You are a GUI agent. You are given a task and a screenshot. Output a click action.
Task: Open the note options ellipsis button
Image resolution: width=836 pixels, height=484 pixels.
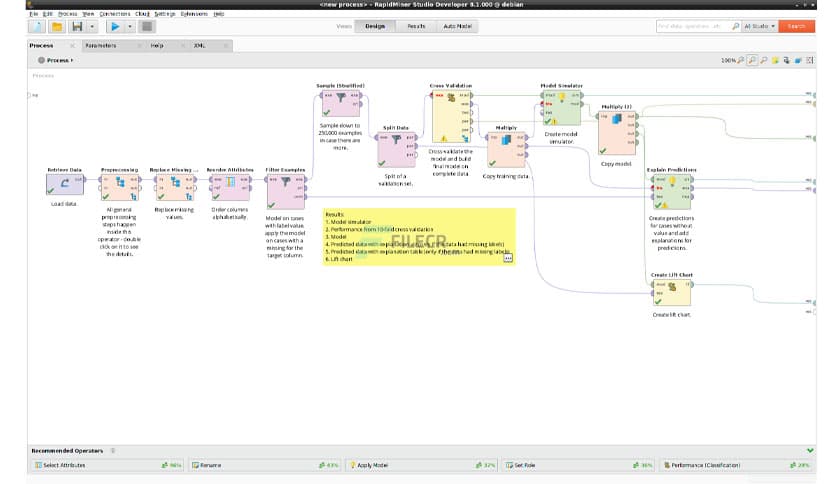pyautogui.click(x=508, y=259)
